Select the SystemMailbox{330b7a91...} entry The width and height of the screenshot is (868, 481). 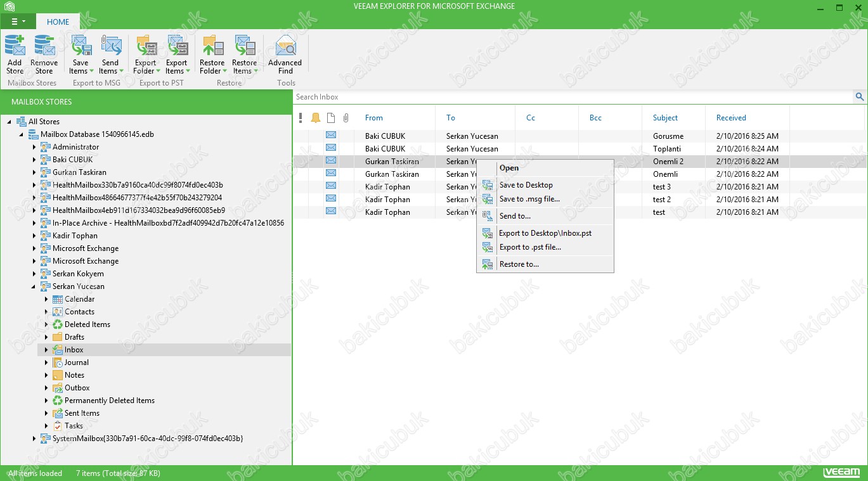tap(148, 439)
